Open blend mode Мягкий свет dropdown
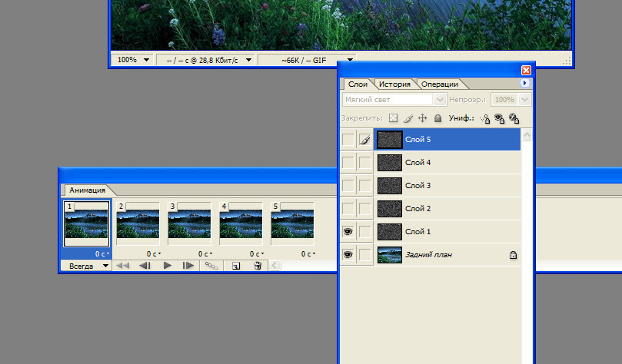The width and height of the screenshot is (622, 364). [440, 99]
